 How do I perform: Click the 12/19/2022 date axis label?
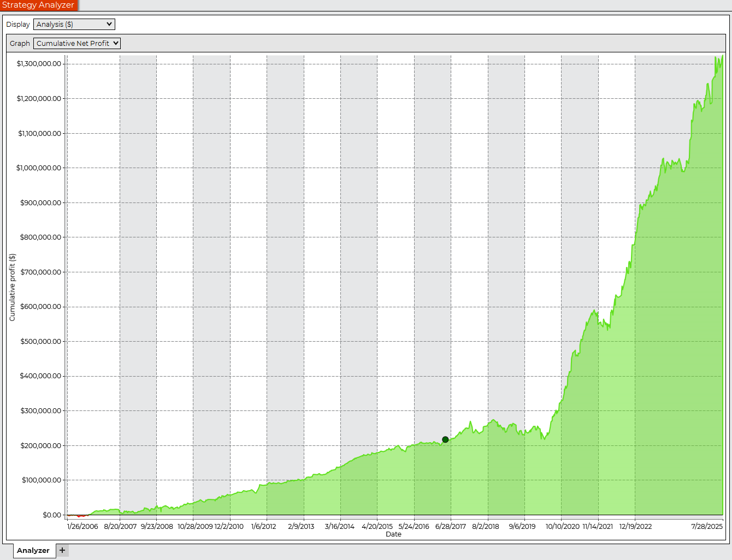coord(635,526)
